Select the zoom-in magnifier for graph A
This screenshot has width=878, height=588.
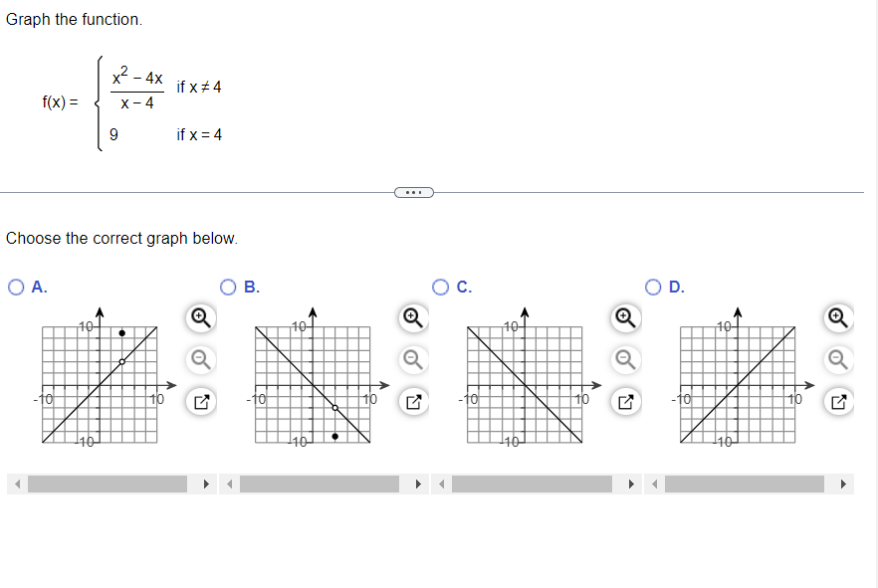pyautogui.click(x=199, y=316)
